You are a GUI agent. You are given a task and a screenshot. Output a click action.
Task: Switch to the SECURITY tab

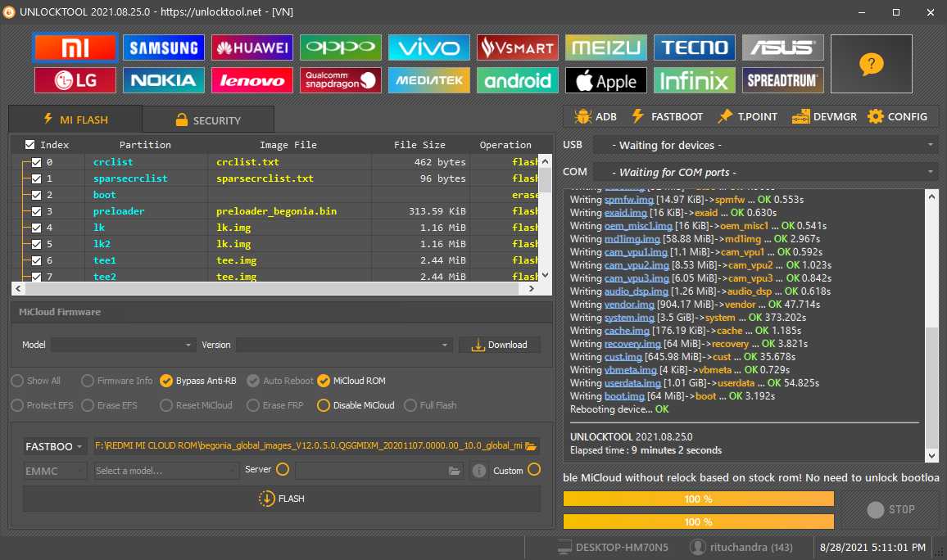(x=208, y=120)
